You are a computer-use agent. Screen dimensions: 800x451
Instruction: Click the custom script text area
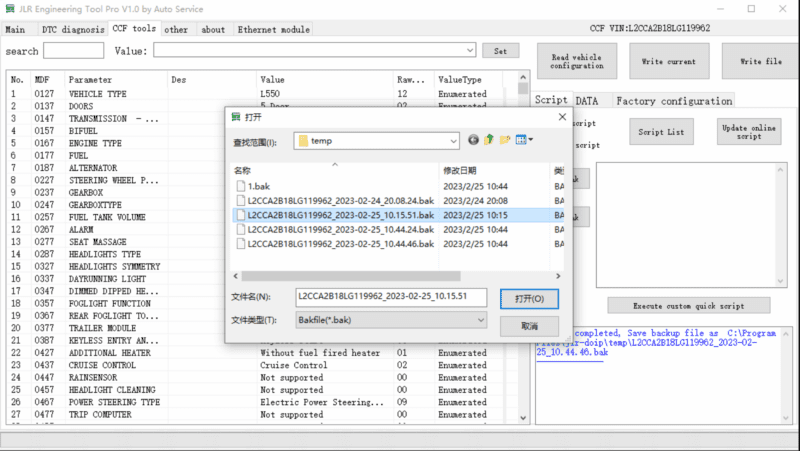point(686,225)
